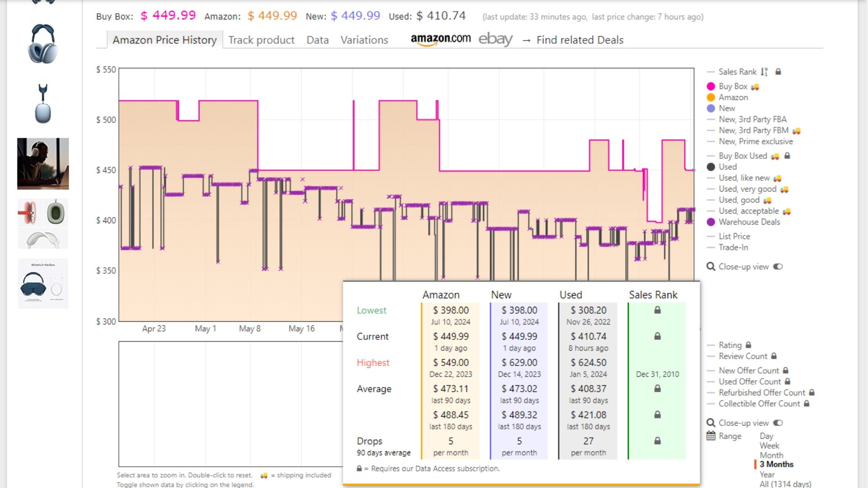Select the ear cushion close-up thumbnail
This screenshot has width=868, height=488.
pos(43,224)
